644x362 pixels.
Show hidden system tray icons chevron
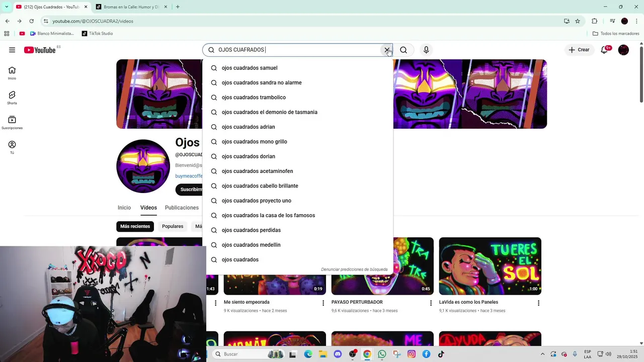(x=542, y=354)
